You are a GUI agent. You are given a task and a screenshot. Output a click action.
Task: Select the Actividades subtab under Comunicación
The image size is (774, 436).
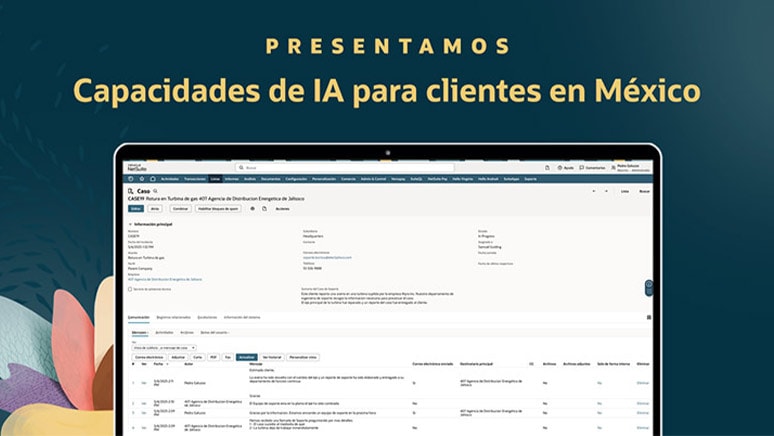[164, 333]
